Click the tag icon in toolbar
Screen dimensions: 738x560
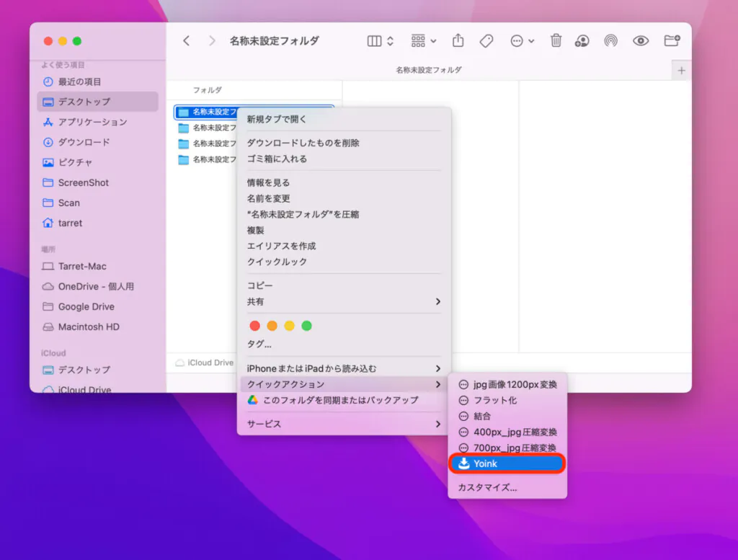pos(486,41)
